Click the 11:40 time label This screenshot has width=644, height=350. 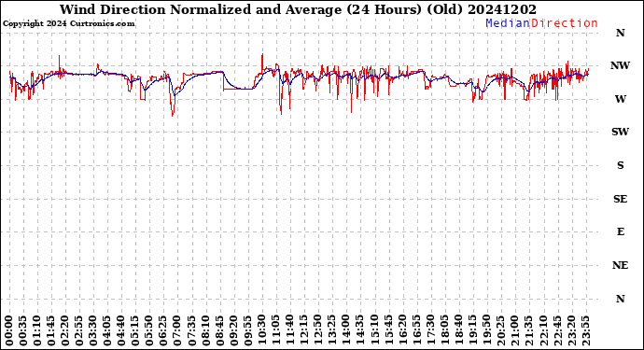tap(290, 331)
